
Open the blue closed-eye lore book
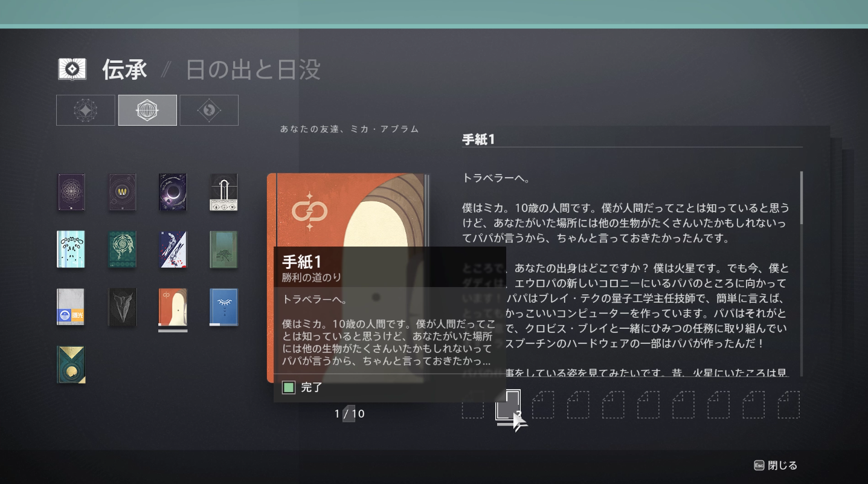tap(223, 307)
